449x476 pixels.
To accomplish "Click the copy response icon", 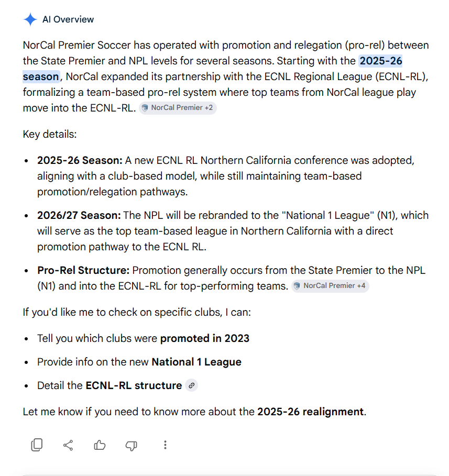I will pos(37,445).
